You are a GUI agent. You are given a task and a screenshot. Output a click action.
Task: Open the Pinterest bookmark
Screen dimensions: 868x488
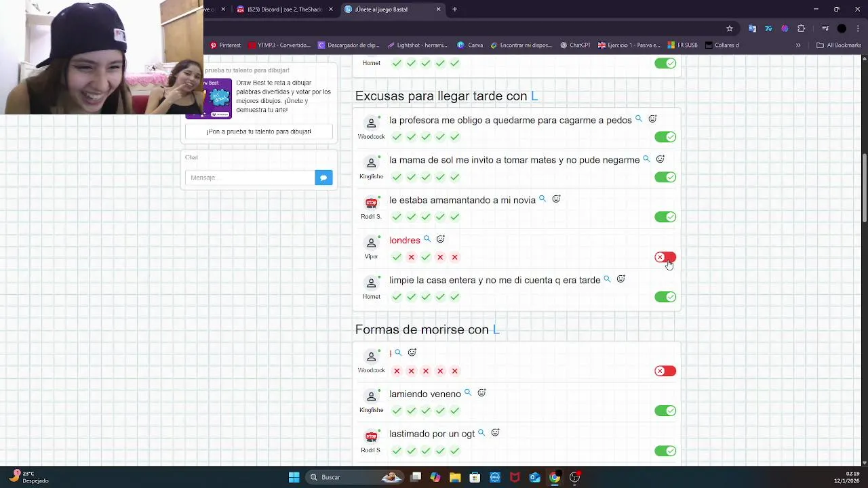[225, 45]
